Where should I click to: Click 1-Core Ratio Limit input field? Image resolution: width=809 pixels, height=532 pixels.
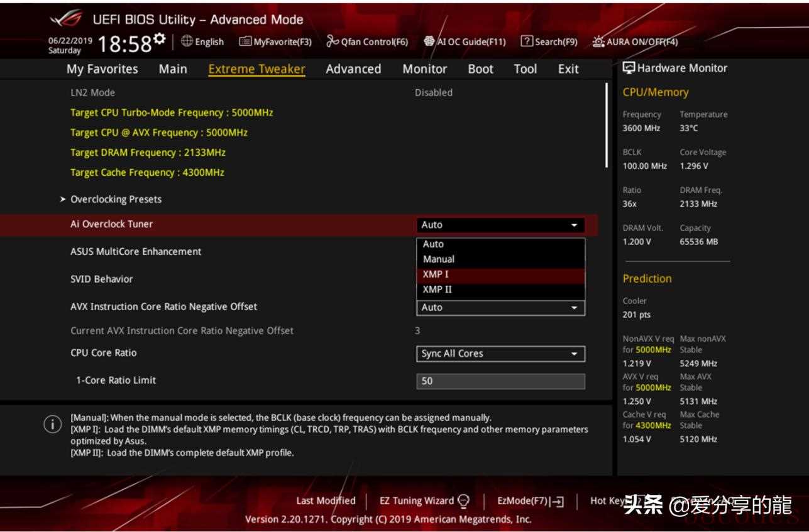point(500,381)
